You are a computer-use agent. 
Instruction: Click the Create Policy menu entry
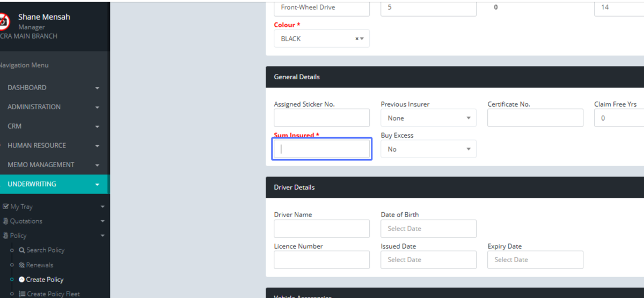pos(45,279)
